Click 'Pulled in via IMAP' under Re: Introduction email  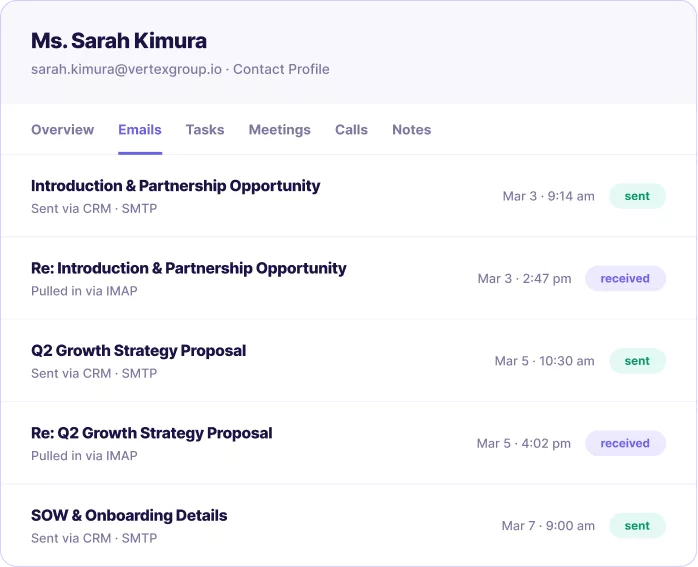pyautogui.click(x=84, y=291)
